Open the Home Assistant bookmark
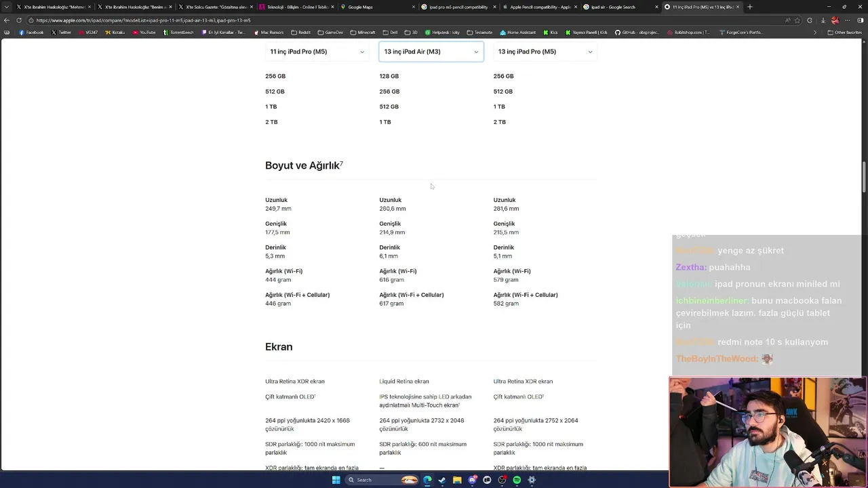 point(517,32)
